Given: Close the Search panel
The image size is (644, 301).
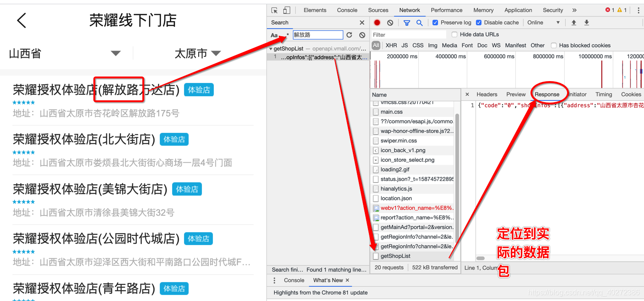Looking at the screenshot, I should pyautogui.click(x=362, y=22).
